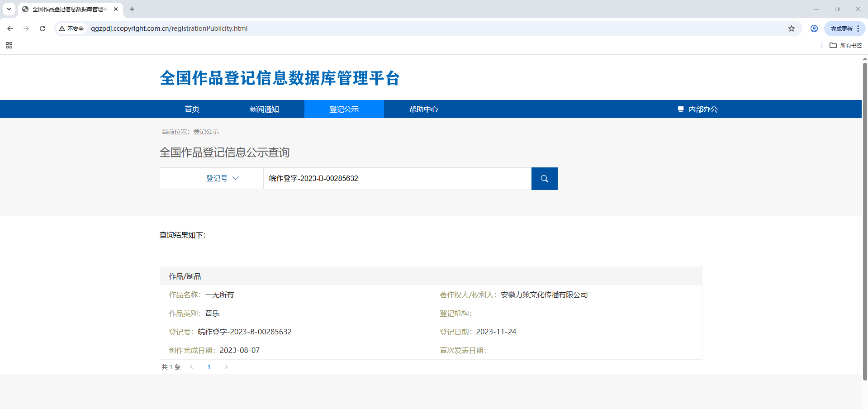Bookmark this page with the star icon
This screenshot has width=868, height=409.
tap(791, 29)
